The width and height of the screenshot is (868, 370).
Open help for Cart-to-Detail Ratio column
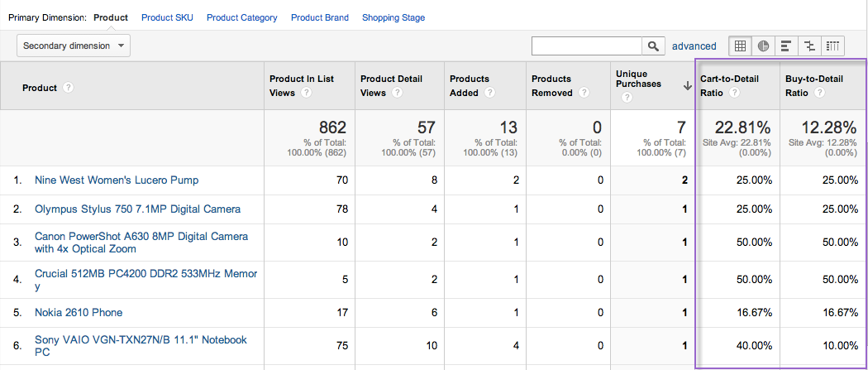735,93
